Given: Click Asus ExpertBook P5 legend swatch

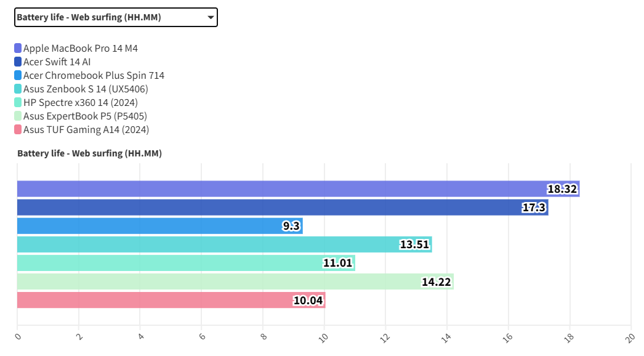Looking at the screenshot, I should coord(18,116).
